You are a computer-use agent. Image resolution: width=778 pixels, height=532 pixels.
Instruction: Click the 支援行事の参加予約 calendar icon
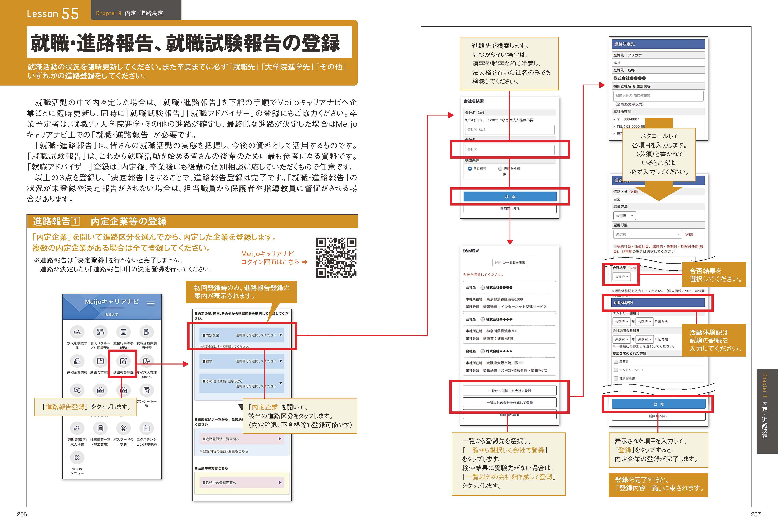pos(123,332)
